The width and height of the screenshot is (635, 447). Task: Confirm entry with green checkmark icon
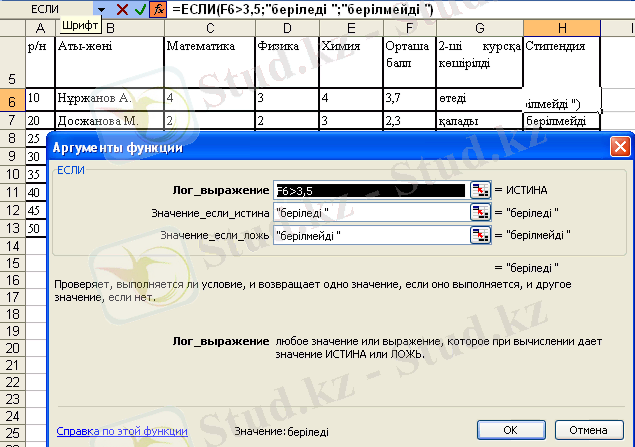(x=140, y=9)
